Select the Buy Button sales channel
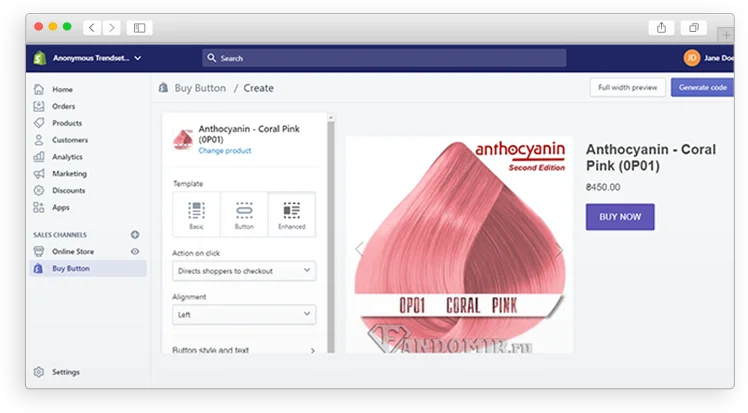The width and height of the screenshot is (748, 413). pos(88,268)
